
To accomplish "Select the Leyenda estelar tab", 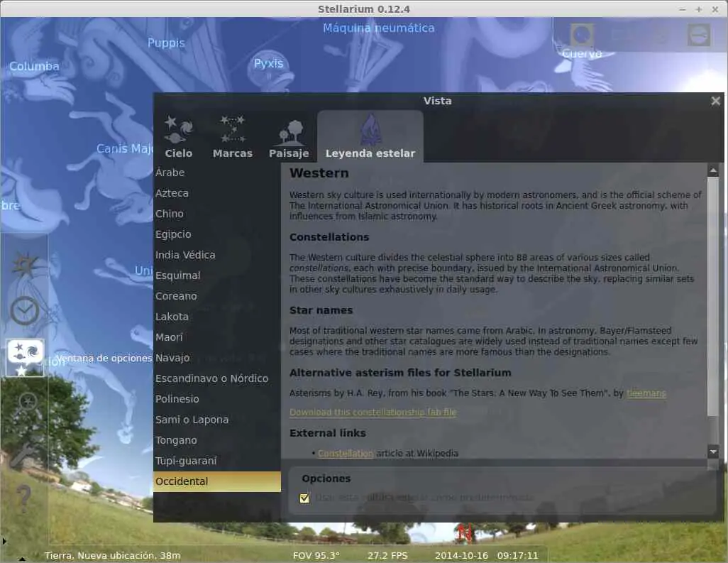I will [370, 136].
